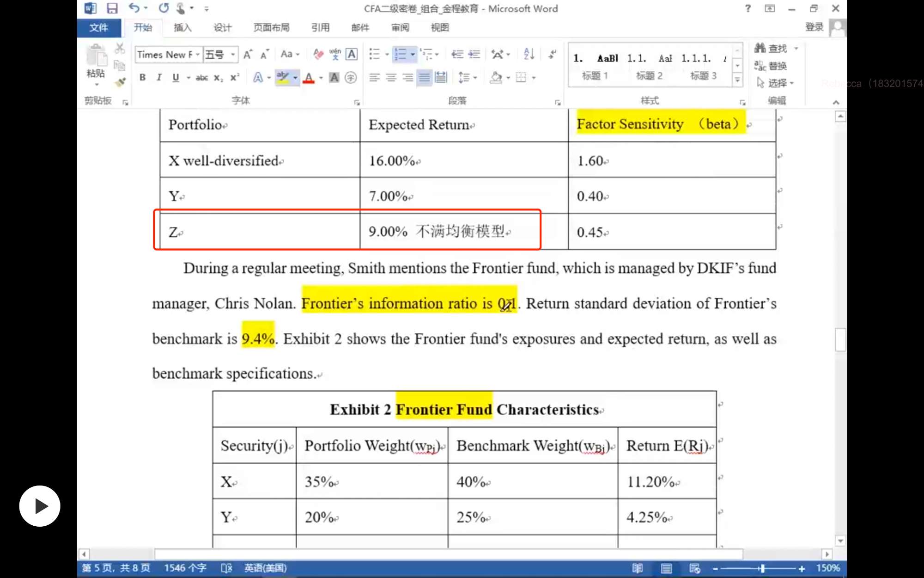Open the font size dropdown
This screenshot has width=924, height=578.
pos(233,55)
